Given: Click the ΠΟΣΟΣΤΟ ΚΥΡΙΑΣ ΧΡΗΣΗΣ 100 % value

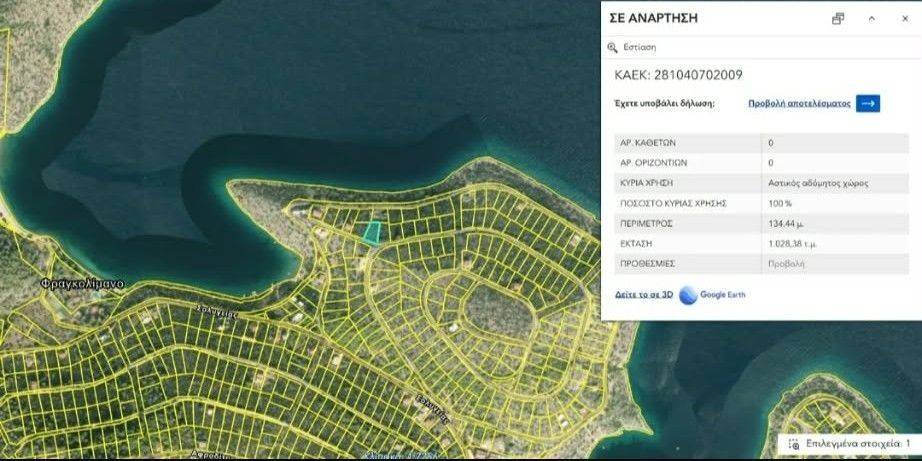Looking at the screenshot, I should point(779,203).
